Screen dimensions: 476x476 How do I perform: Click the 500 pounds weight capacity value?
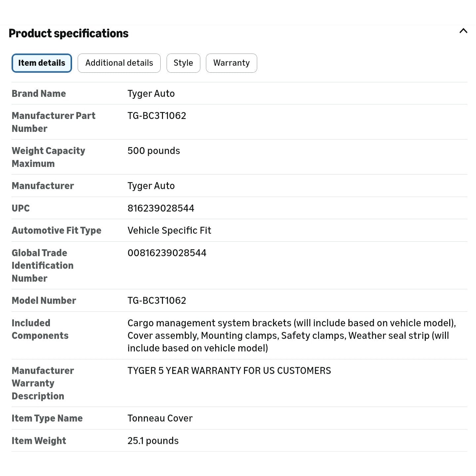click(x=154, y=151)
